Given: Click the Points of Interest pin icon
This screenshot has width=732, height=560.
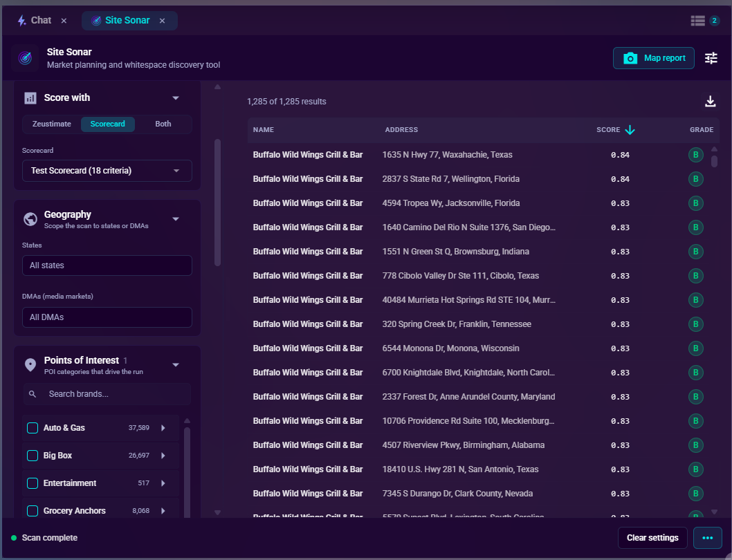Looking at the screenshot, I should pos(30,365).
